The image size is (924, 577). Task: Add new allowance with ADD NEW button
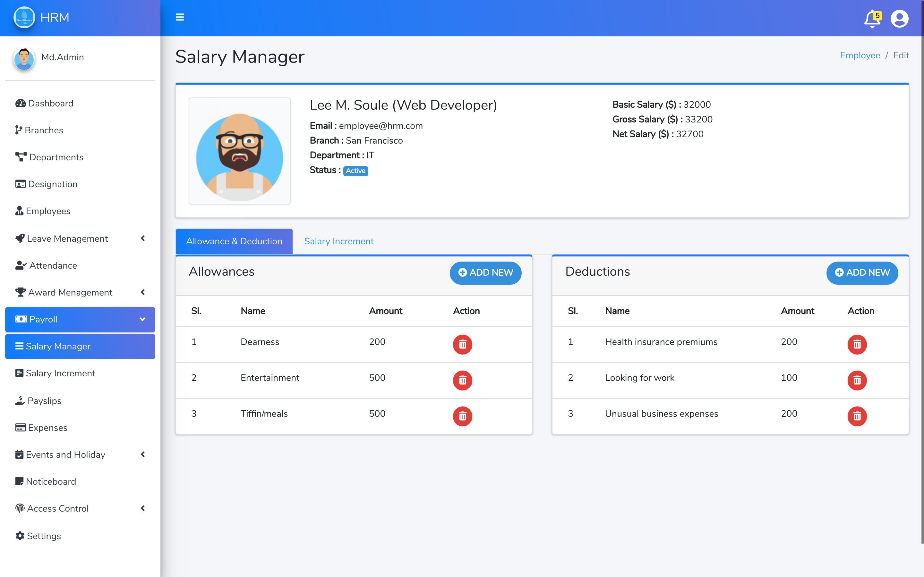pos(485,272)
